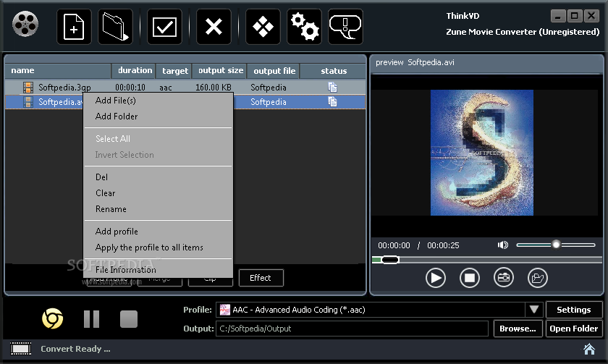The image size is (608, 364).
Task: Click the preview seek bar handle
Action: [x=390, y=260]
